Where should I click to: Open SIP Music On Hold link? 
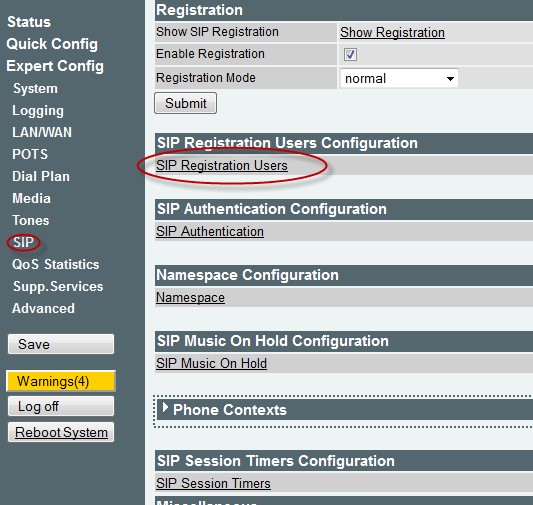coord(211,363)
